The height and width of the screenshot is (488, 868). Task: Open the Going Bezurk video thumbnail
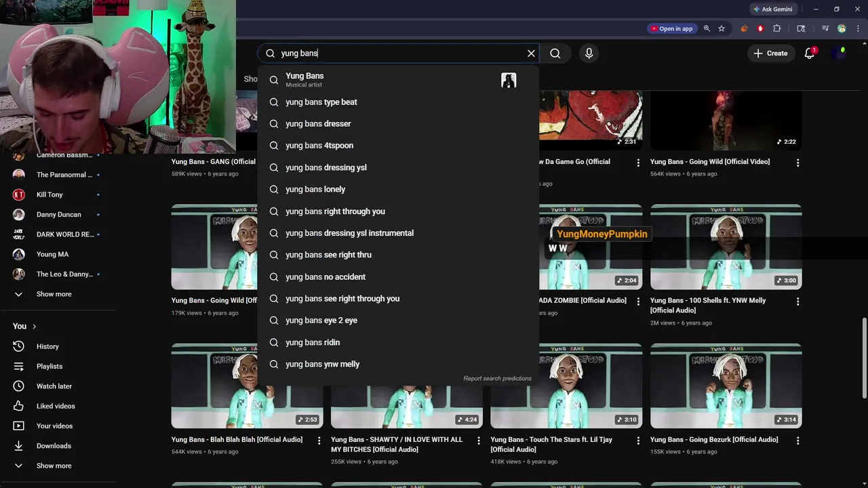tap(726, 386)
